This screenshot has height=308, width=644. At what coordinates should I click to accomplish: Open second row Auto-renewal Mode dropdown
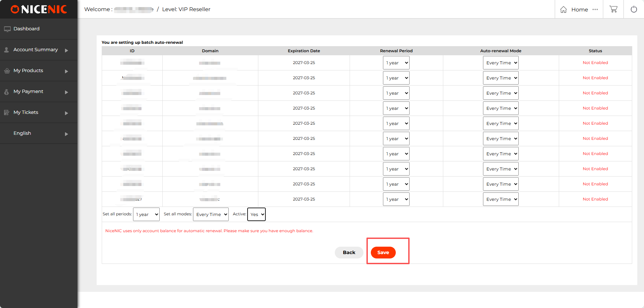tap(501, 78)
